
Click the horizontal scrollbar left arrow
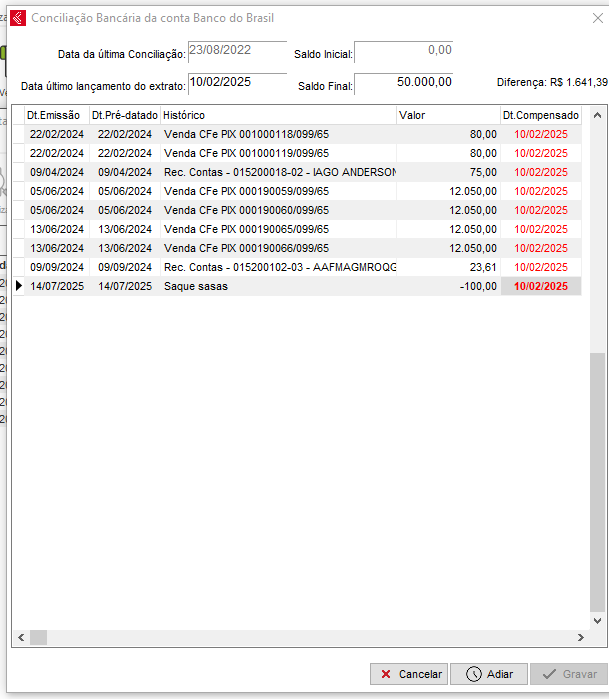pyautogui.click(x=19, y=638)
